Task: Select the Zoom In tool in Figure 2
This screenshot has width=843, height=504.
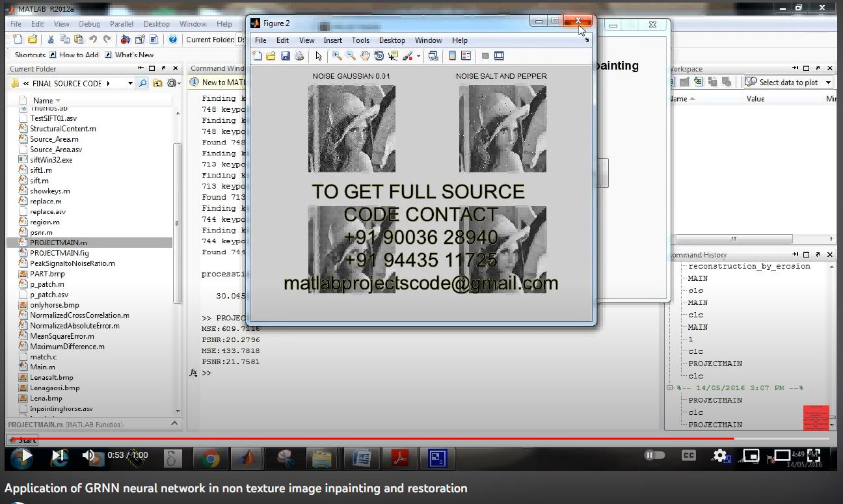Action: point(337,56)
